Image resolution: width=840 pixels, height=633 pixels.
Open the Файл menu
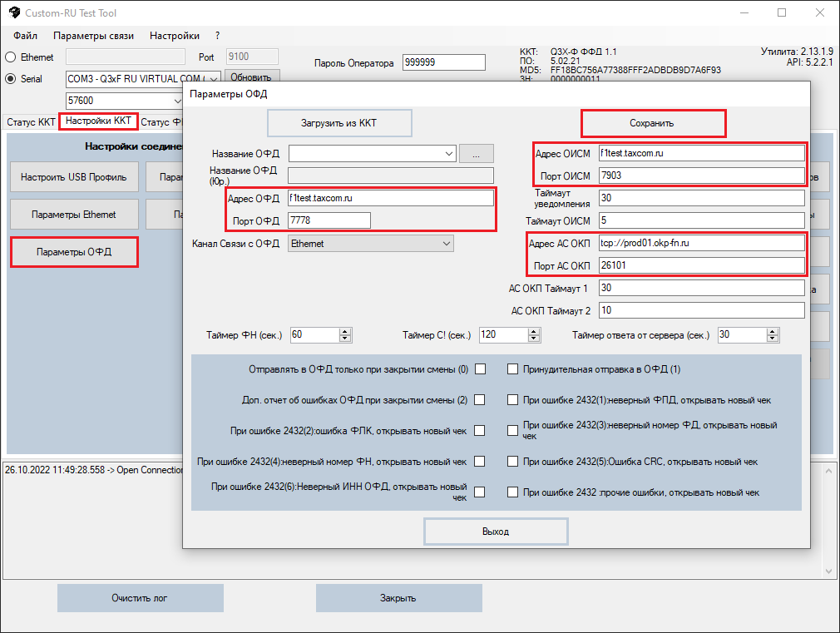pyautogui.click(x=25, y=36)
